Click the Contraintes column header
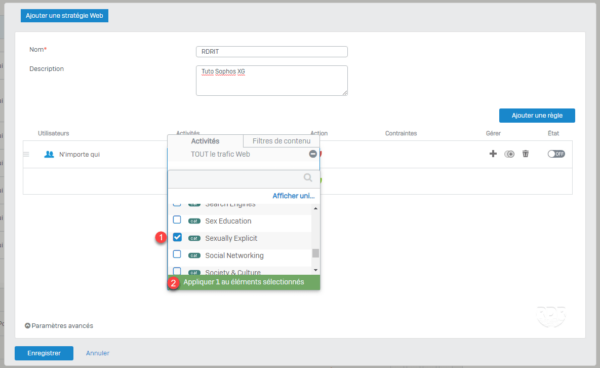Viewport: 600px width, 368px height. [x=401, y=134]
